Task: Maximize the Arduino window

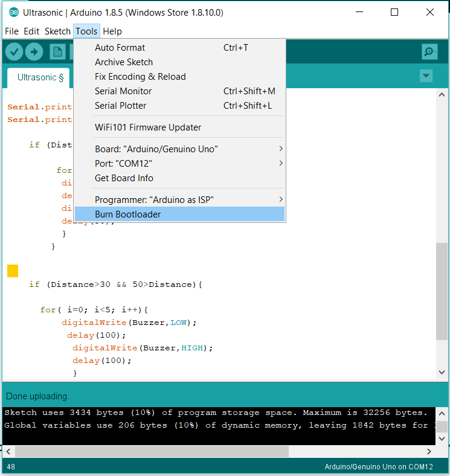Action: pyautogui.click(x=394, y=12)
